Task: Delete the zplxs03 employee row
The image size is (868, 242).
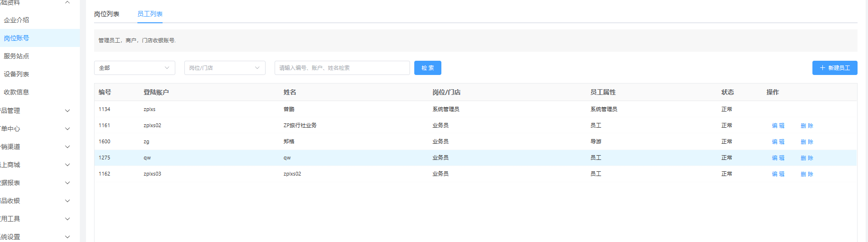Action: [807, 174]
